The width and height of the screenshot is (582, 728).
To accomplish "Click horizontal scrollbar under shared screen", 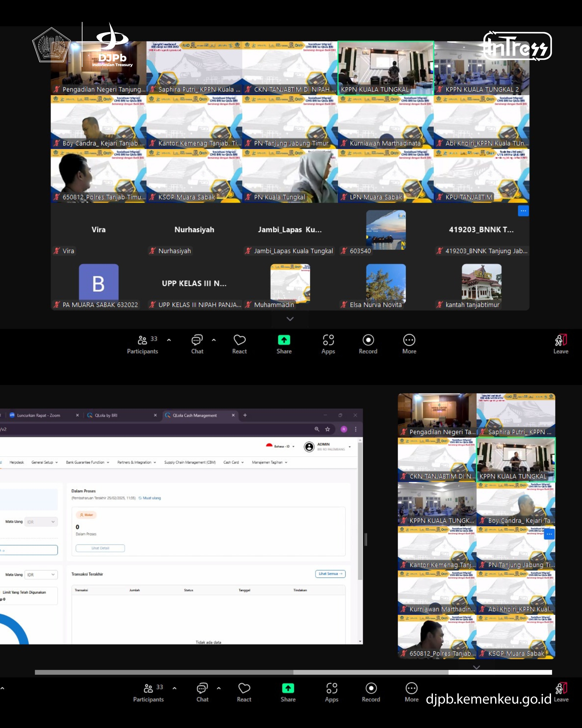I will (293, 672).
